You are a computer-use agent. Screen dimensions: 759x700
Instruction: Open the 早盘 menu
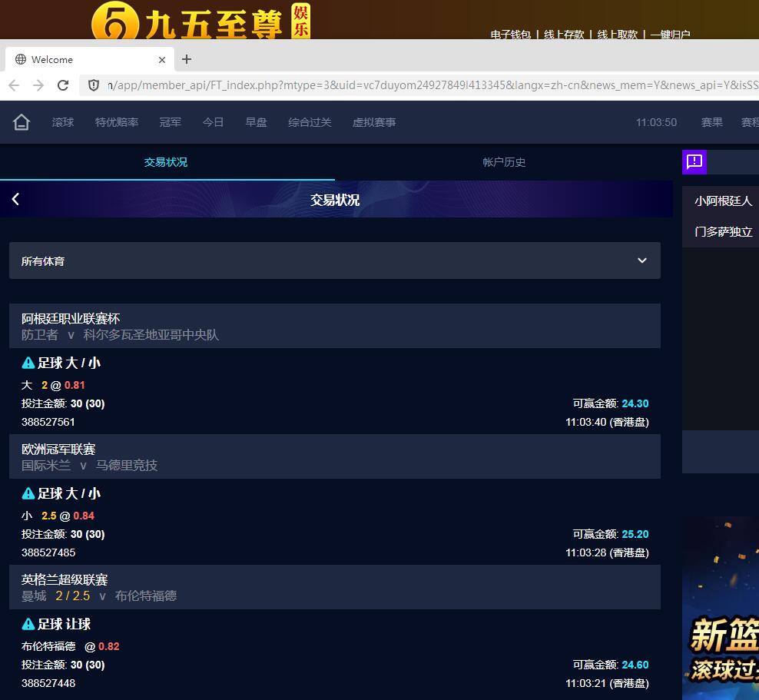pos(256,122)
